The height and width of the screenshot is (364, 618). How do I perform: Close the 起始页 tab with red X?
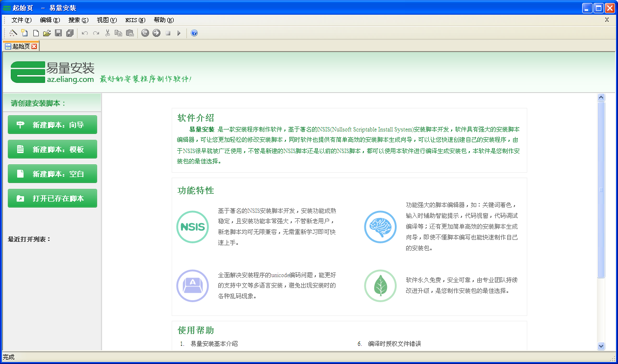coord(34,46)
